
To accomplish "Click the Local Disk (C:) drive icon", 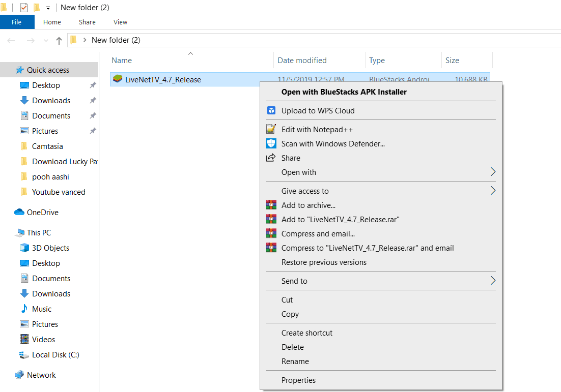I will (24, 355).
